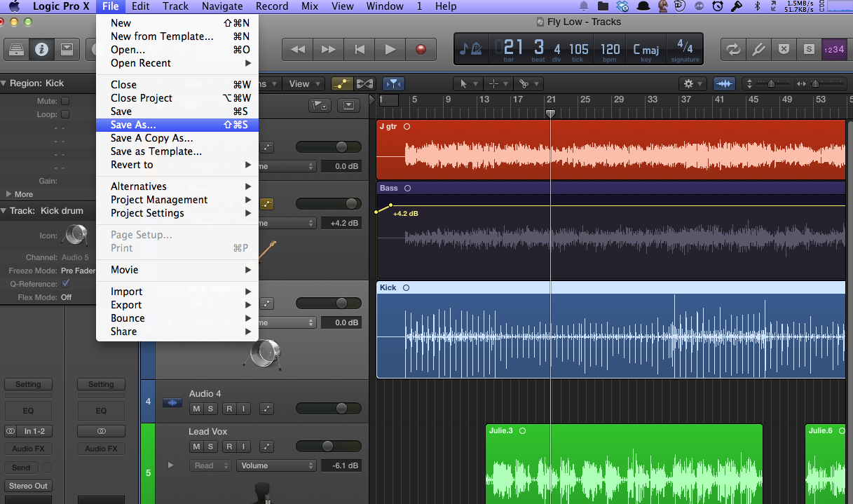Open the View dropdown menu
The width and height of the screenshot is (853, 504).
coord(303,83)
